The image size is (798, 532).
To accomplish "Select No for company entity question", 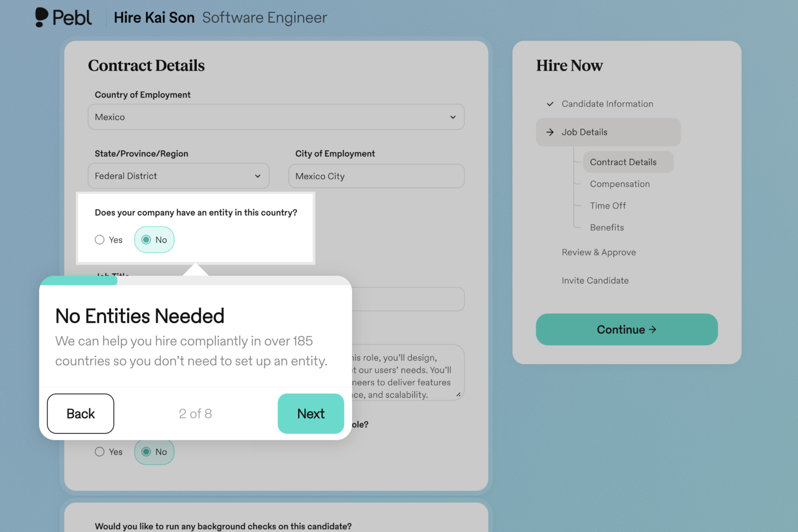I will 154,240.
